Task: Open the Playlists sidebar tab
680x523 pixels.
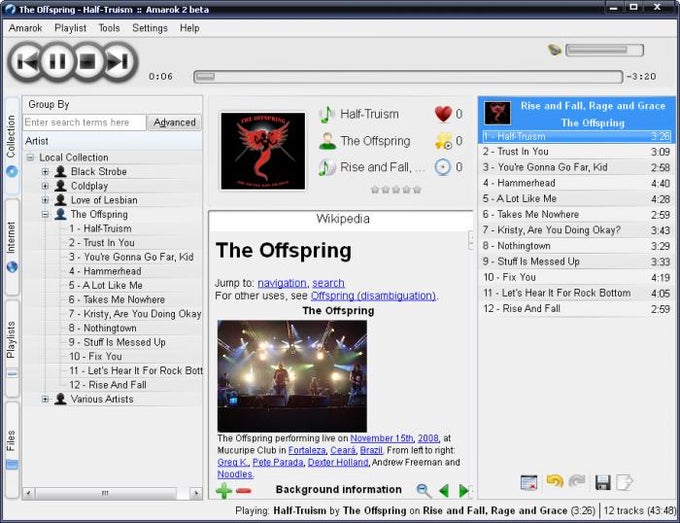Action: 12,348
